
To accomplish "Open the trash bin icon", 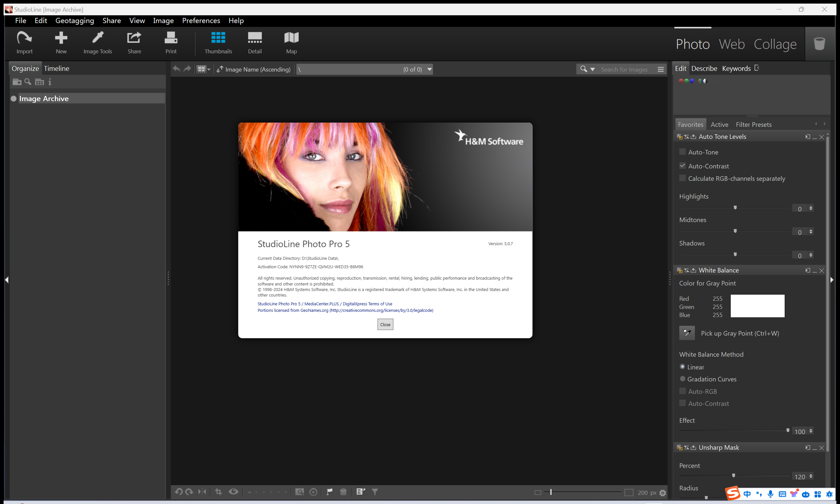I will [819, 44].
